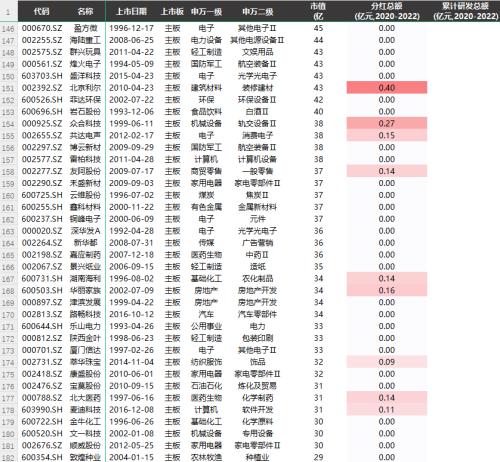Screen dimensions: 500x462
Task: Select the 申万二级 column header
Action: click(x=257, y=12)
